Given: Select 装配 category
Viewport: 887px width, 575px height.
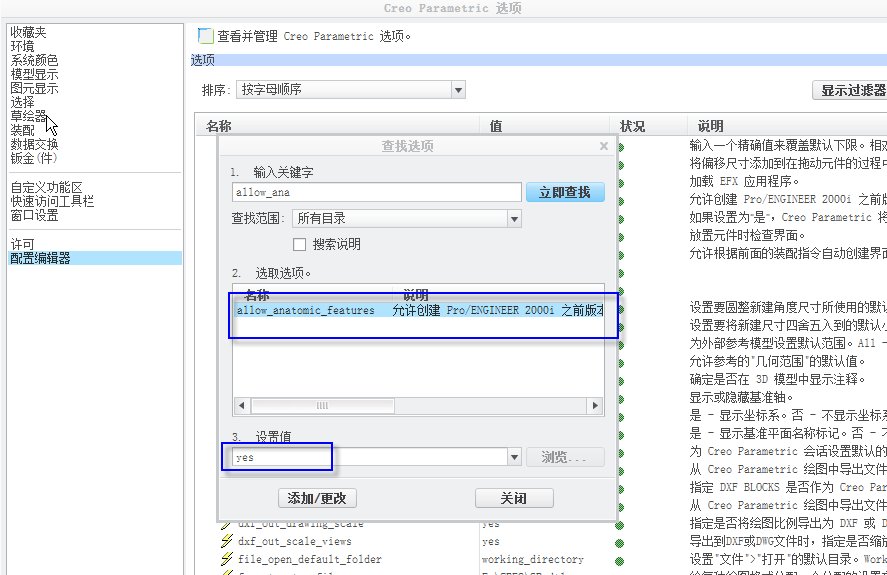Looking at the screenshot, I should pos(23,130).
